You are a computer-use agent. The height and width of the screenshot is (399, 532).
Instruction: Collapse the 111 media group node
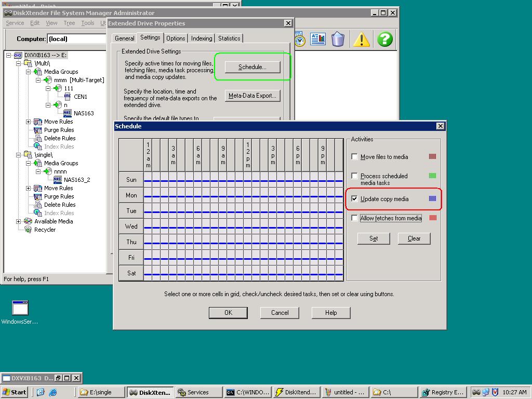click(48, 88)
